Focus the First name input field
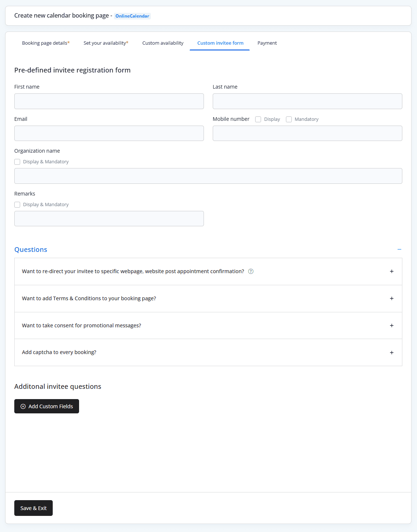 (109, 101)
